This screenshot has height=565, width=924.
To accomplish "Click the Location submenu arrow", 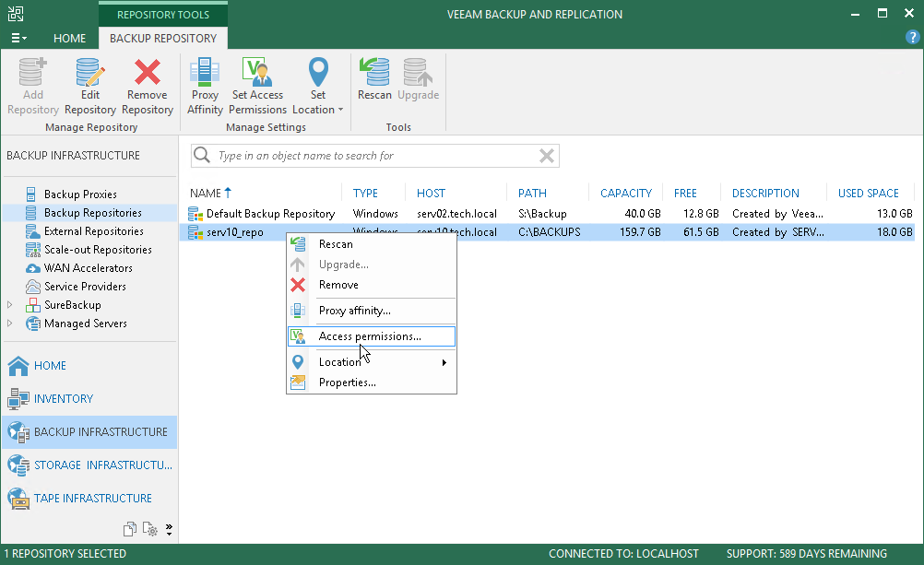I will tap(444, 362).
